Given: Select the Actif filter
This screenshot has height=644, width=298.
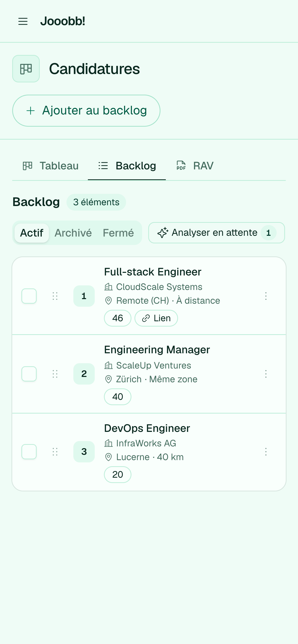Looking at the screenshot, I should (32, 233).
